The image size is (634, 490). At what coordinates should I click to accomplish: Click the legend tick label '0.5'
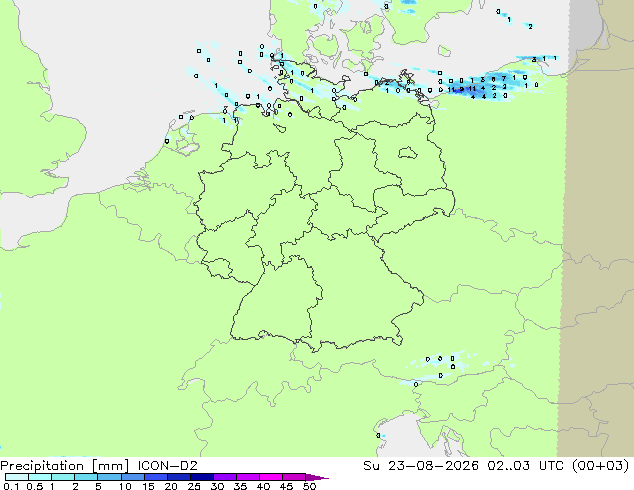(x=35, y=486)
